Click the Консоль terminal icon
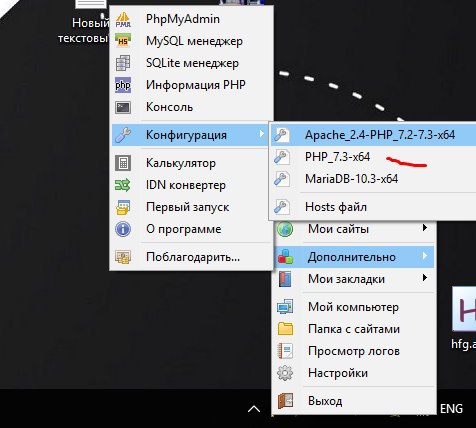This screenshot has width=476, height=428. [x=123, y=107]
